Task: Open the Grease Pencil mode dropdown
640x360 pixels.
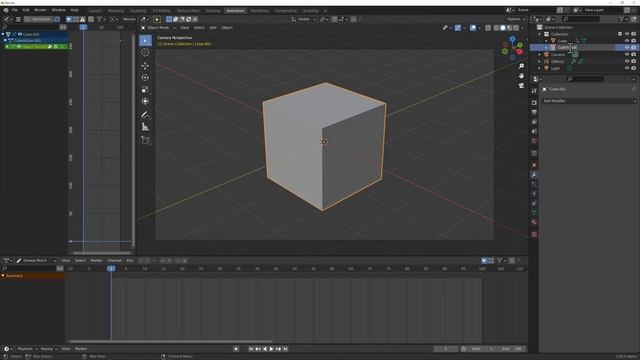Action: tap(36, 260)
